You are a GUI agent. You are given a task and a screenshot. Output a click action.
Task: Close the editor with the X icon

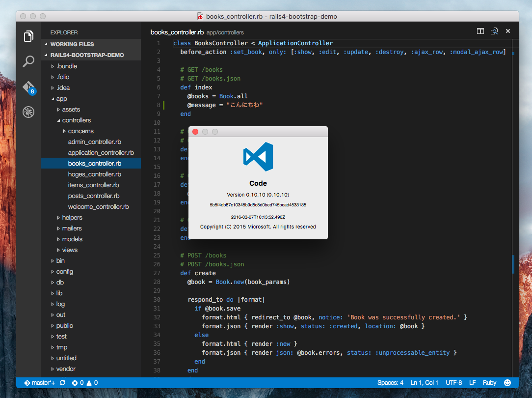[508, 31]
